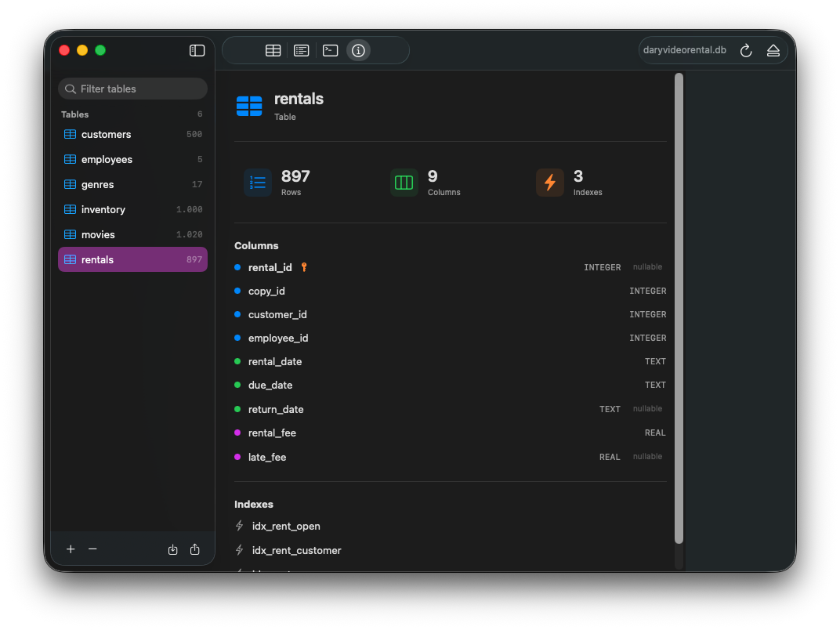Viewport: 840px width, 630px height.
Task: Click the employee_id column name
Action: (x=278, y=338)
